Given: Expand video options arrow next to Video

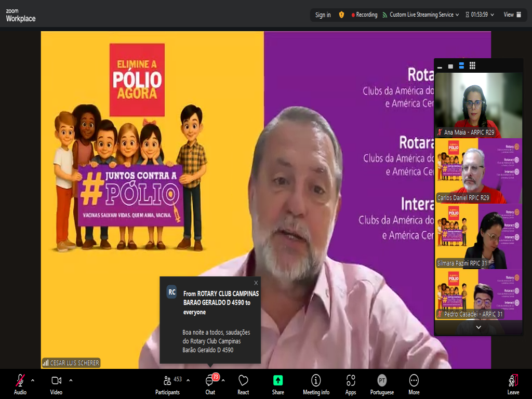Looking at the screenshot, I should tap(71, 380).
